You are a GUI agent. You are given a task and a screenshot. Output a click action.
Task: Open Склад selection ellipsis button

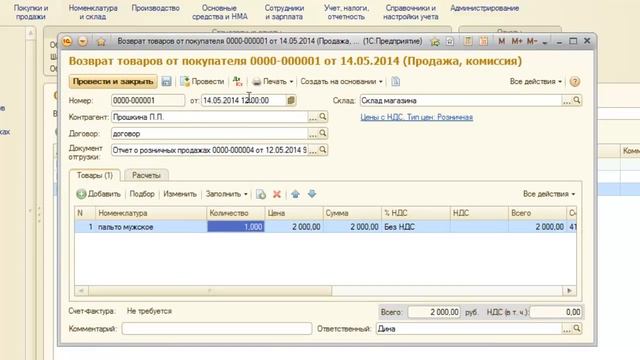click(567, 100)
